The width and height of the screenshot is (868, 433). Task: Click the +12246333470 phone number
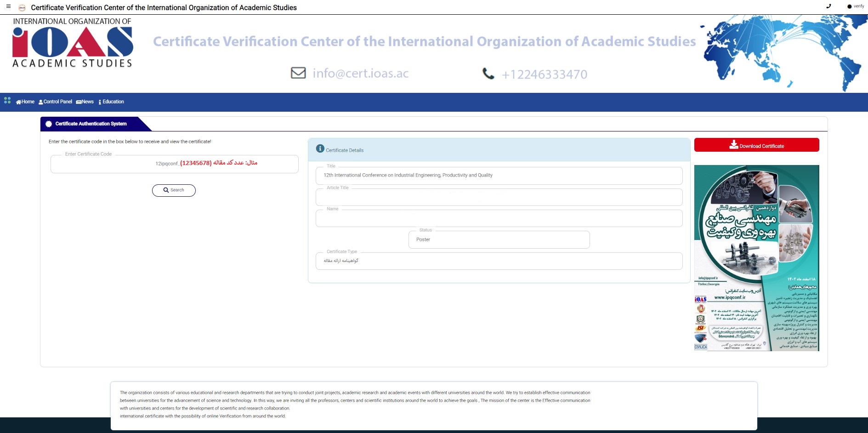click(x=545, y=74)
